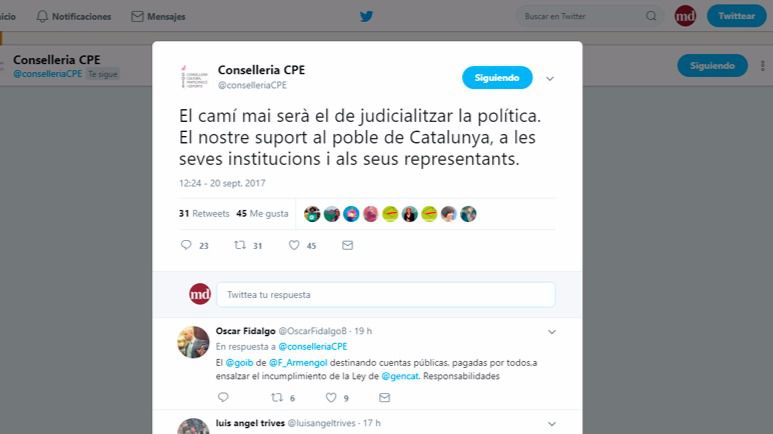Open md profile avatar in top bar
This screenshot has height=434, width=773.
click(x=685, y=16)
